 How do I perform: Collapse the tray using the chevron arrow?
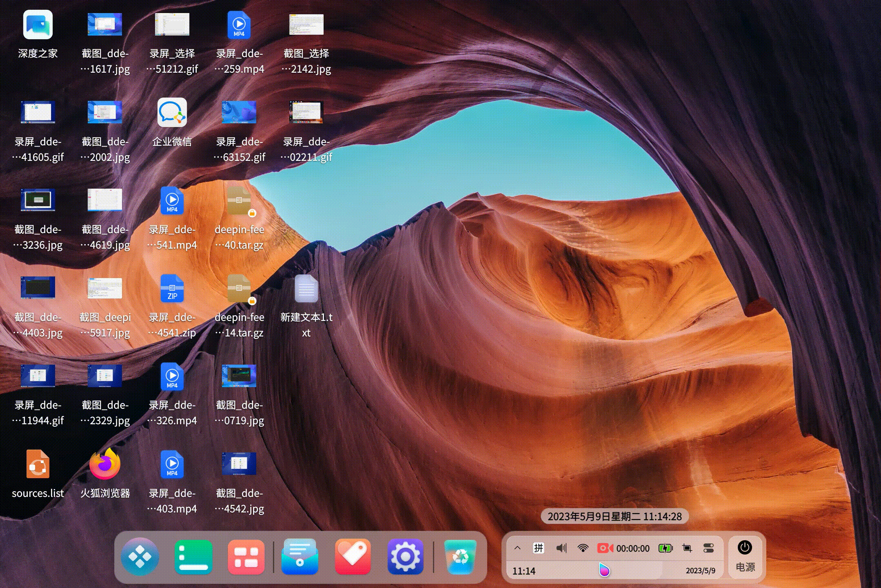tap(518, 548)
